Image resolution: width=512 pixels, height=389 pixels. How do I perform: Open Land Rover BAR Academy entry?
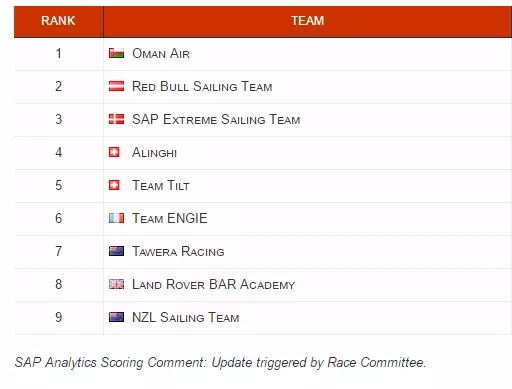coord(214,284)
